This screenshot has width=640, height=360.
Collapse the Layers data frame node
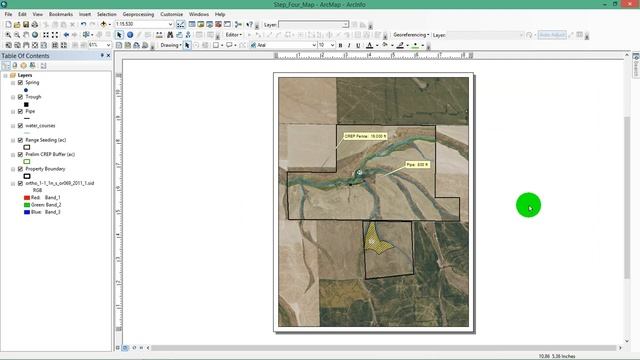coord(5,76)
